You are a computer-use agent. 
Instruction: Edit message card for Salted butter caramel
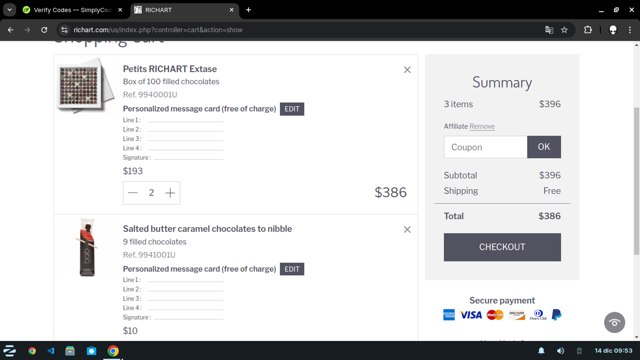point(292,269)
